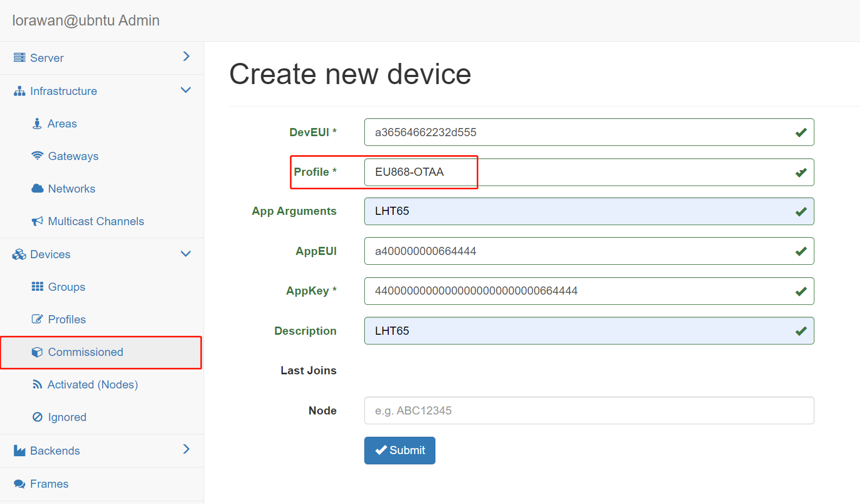Click the AppEUI validation checkmark
Screen dimensions: 860x504
pos(801,251)
